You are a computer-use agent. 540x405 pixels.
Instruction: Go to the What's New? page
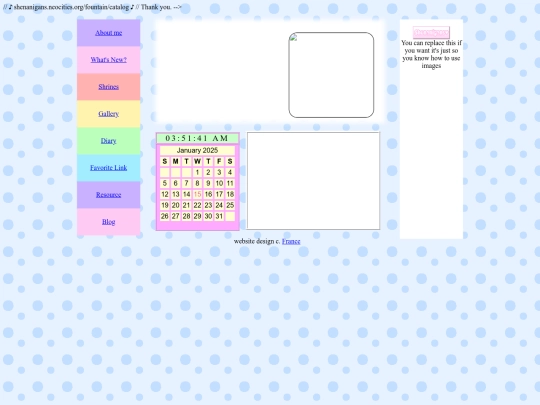point(108,60)
